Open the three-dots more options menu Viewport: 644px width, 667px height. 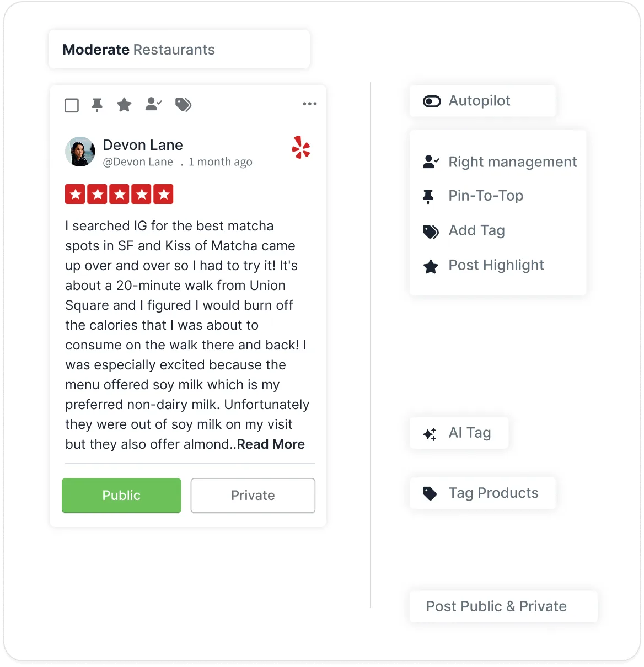click(x=310, y=104)
